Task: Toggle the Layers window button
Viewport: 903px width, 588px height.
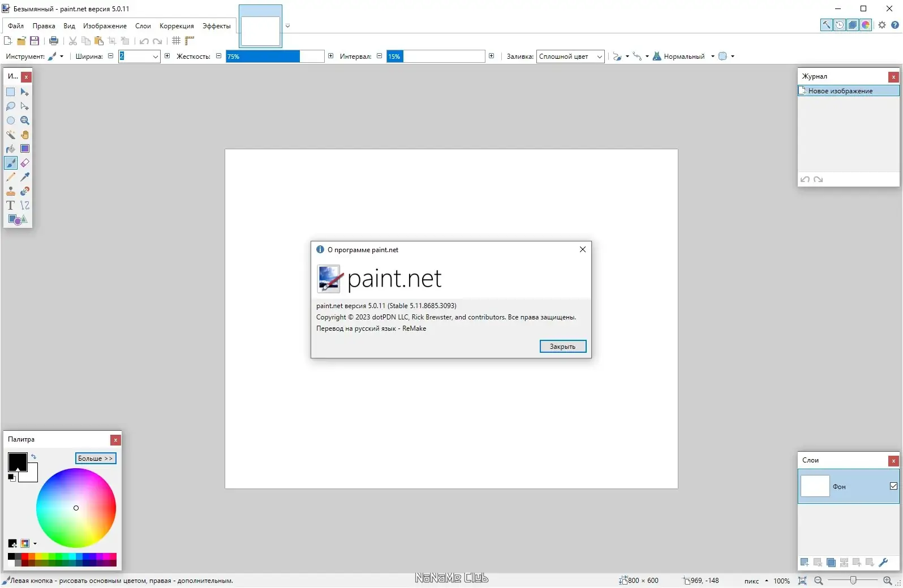Action: click(x=853, y=25)
